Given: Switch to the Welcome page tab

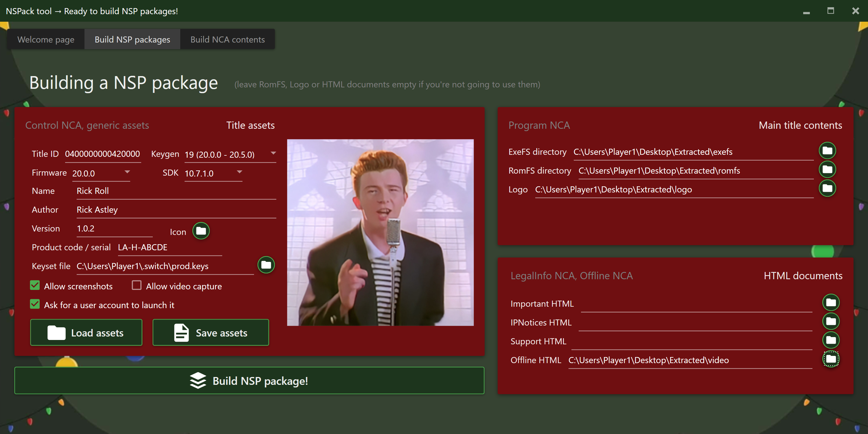Looking at the screenshot, I should click(46, 39).
